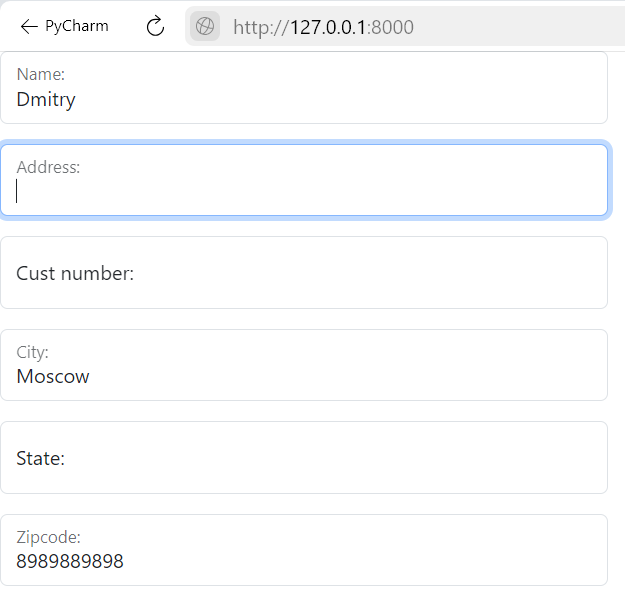Click the "State:" label text

(x=41, y=459)
